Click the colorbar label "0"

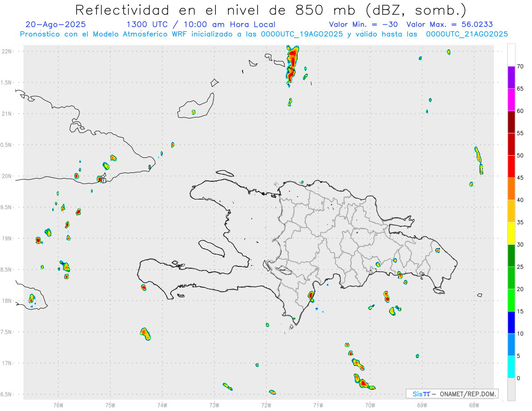point(519,378)
